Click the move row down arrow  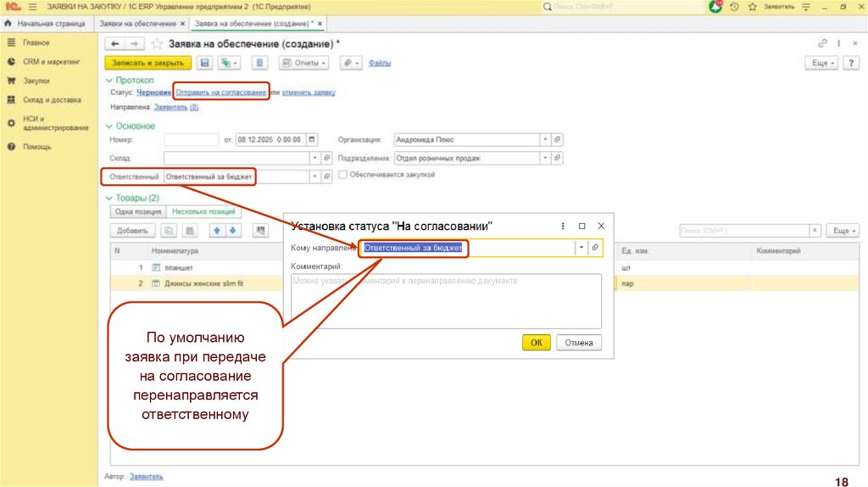coord(232,230)
